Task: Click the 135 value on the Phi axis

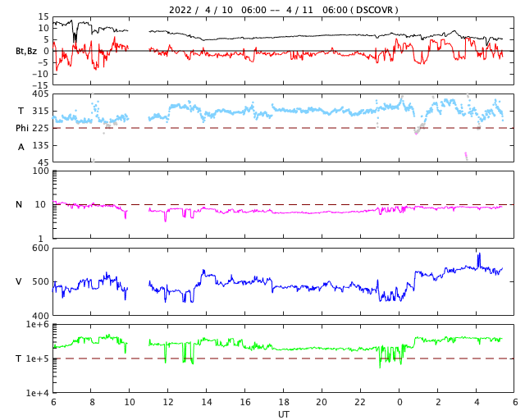Action: (x=40, y=145)
